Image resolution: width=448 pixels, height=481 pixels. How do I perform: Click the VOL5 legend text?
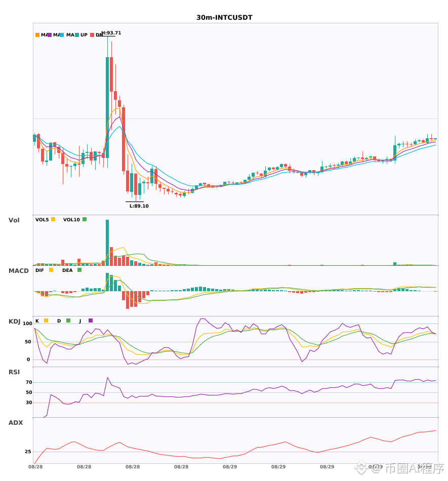(42, 220)
